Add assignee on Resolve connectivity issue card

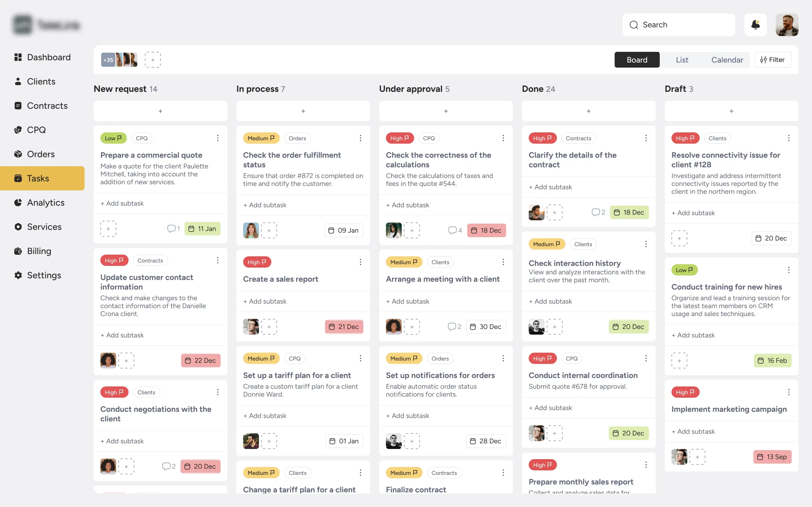coord(679,238)
